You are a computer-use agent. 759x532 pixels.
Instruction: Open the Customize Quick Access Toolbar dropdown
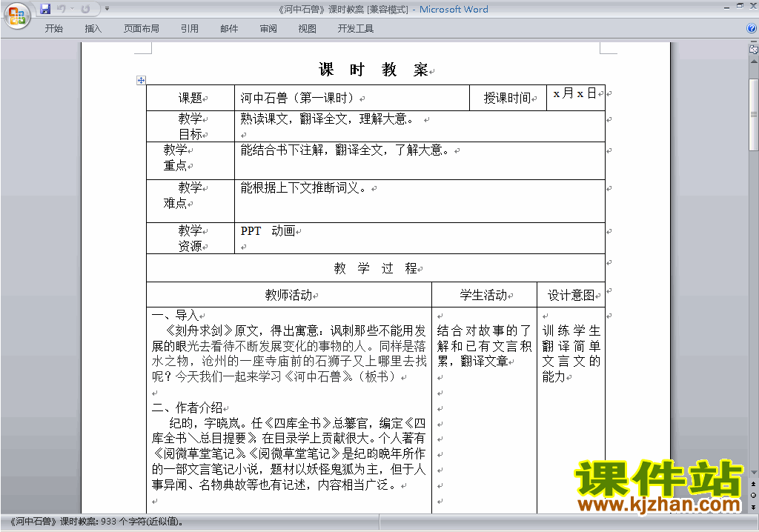tap(107, 9)
